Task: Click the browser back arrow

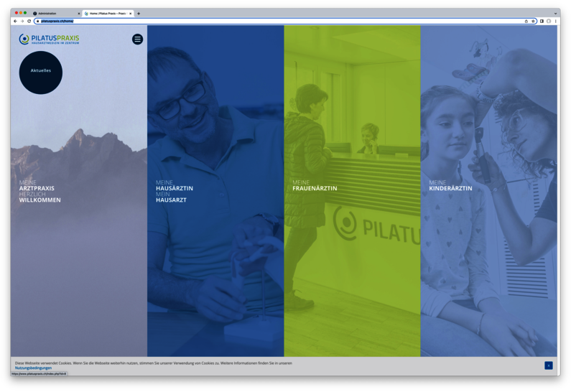Action: click(x=15, y=22)
